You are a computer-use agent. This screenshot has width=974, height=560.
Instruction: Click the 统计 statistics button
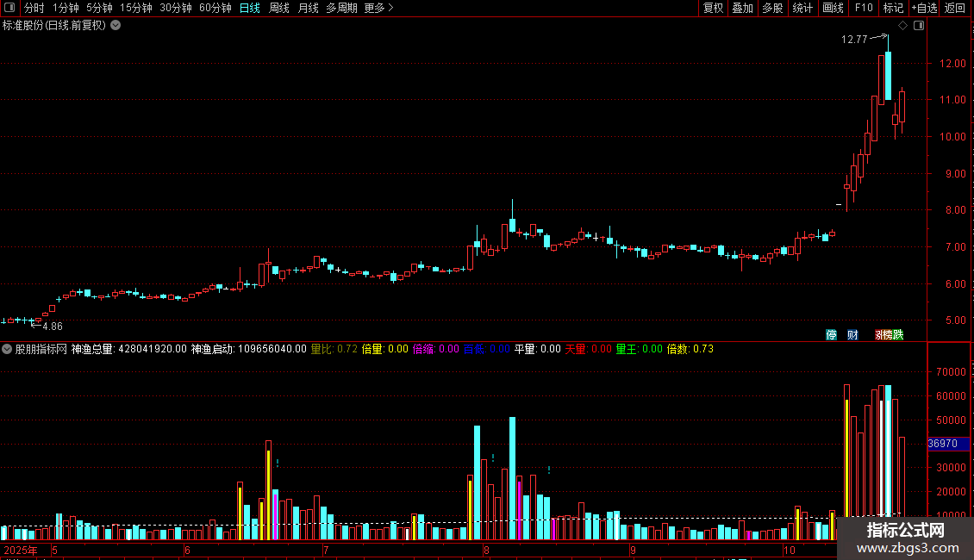[x=802, y=8]
